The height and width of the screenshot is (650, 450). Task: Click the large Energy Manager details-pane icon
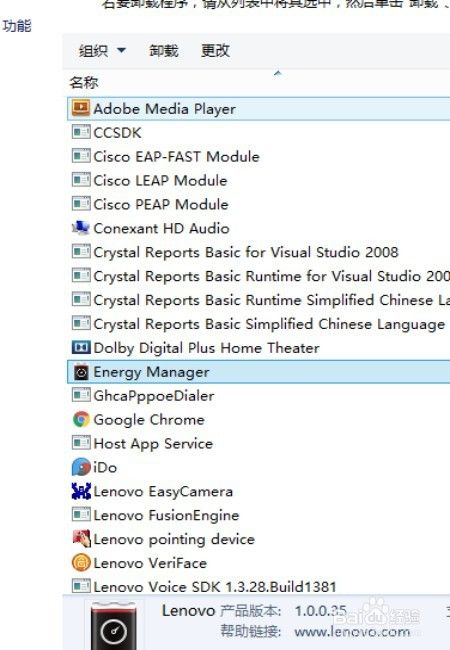click(114, 626)
